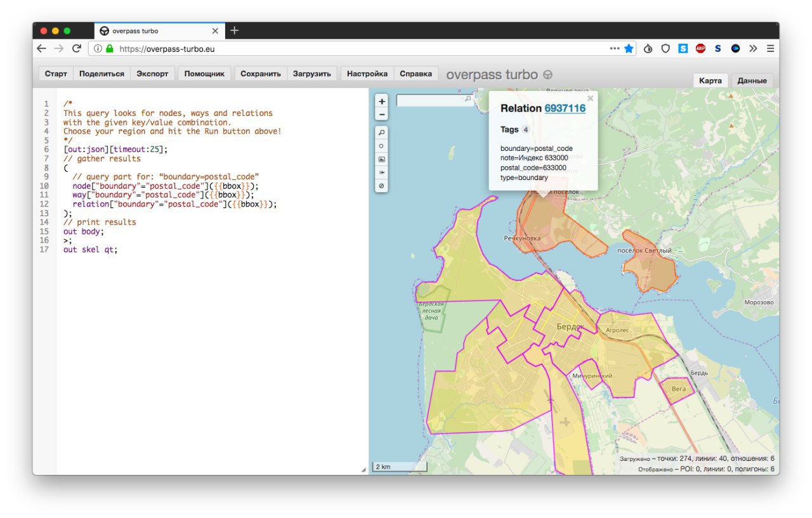Click editor line 6 with out:json
The width and height of the screenshot is (812, 518).
(115, 150)
